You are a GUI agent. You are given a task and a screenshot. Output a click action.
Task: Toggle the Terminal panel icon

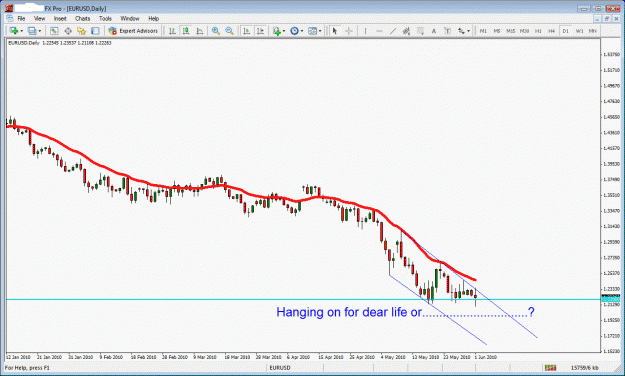tap(95, 31)
